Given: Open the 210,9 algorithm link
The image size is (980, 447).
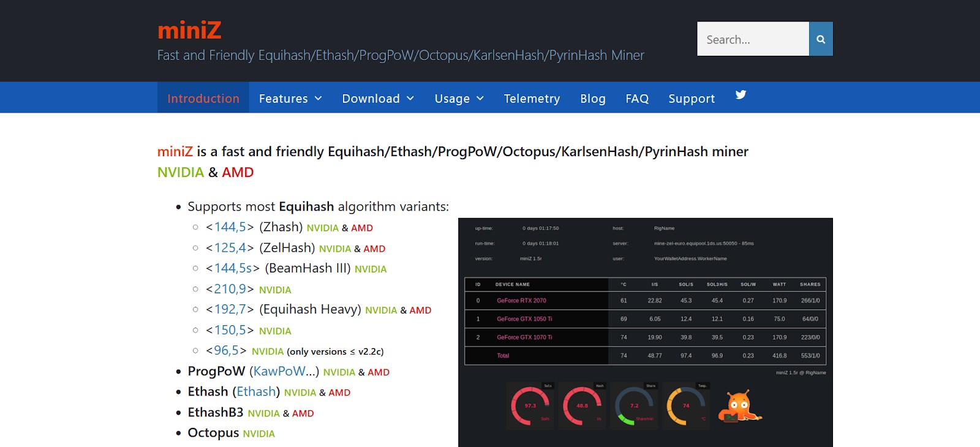Looking at the screenshot, I should (x=230, y=289).
